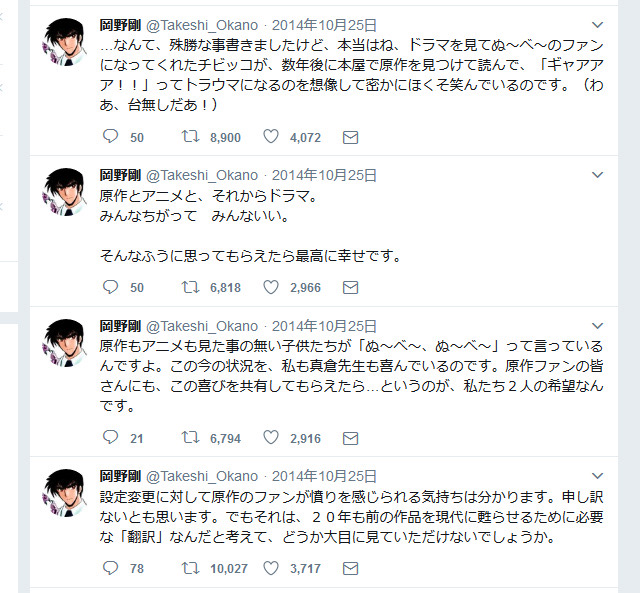Reply to the tweet with 78 replies
640x593 pixels.
click(111, 568)
